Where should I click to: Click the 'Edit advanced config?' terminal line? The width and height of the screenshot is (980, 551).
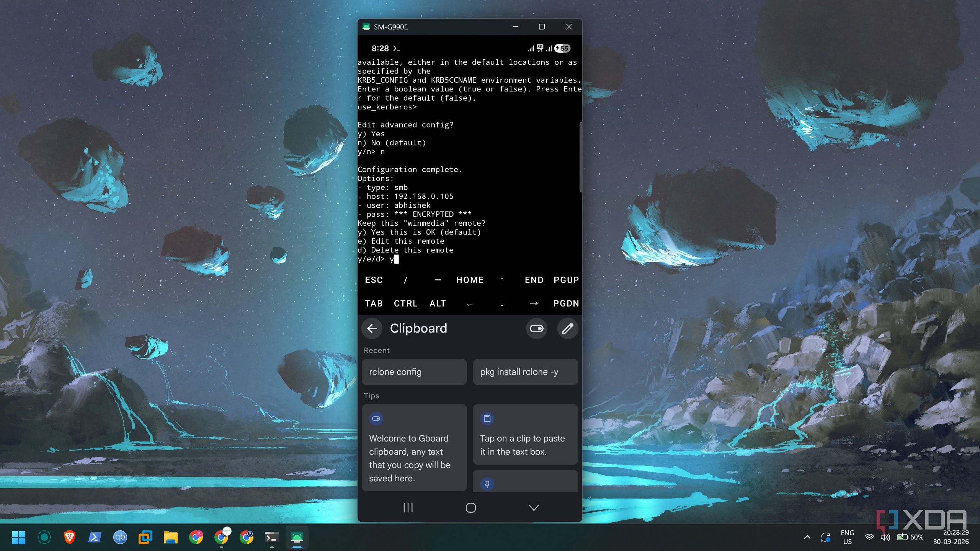point(405,125)
